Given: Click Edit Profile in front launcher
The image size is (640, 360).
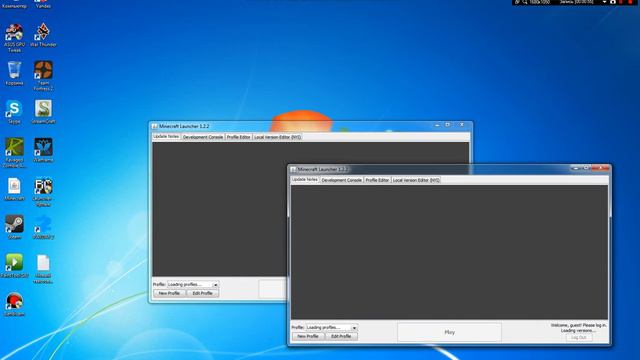Looking at the screenshot, I should (x=341, y=336).
